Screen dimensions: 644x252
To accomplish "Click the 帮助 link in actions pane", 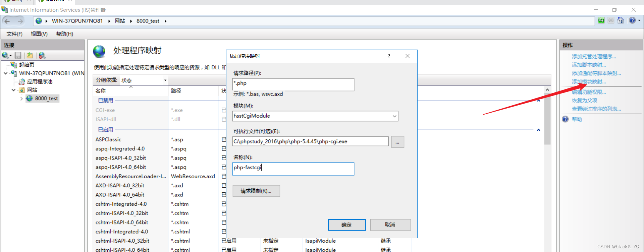I will [x=577, y=119].
